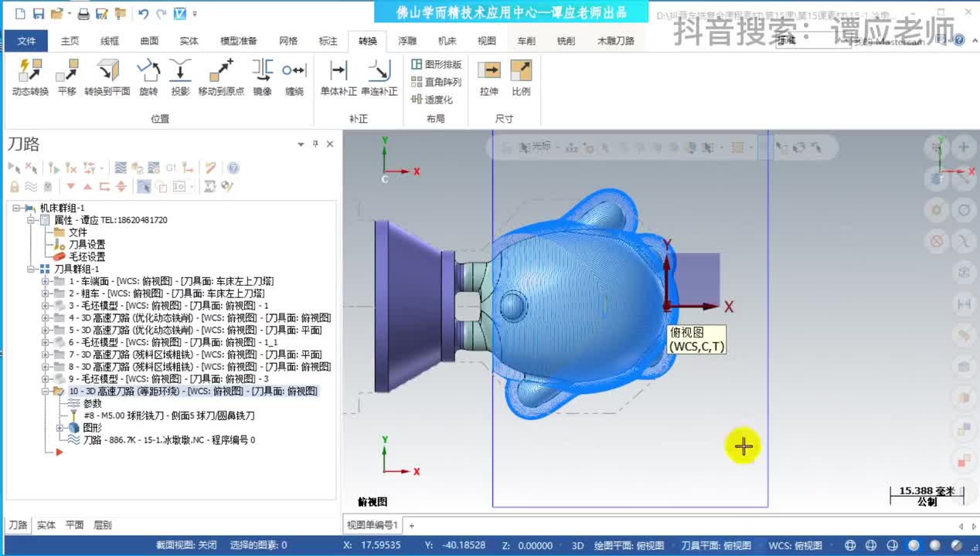Click Single Offset (单体补正)
The height and width of the screenshot is (556, 980).
339,77
